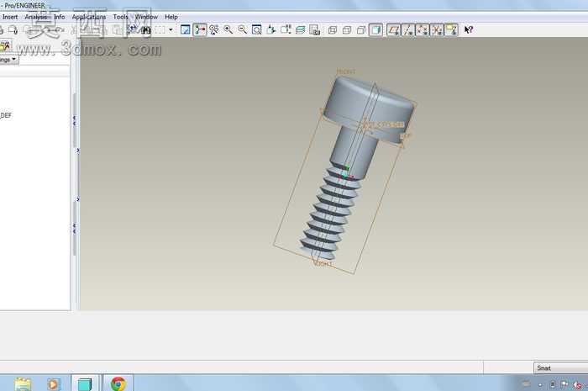This screenshot has height=391, width=588.
Task: Repaint the current view
Action: pos(186,29)
